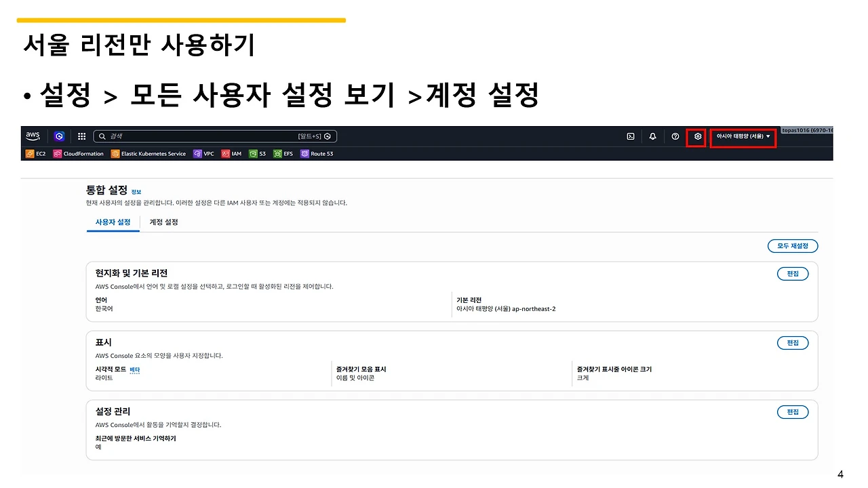868x488 pixels.
Task: Switch to the 계정 설정 tab
Action: pos(163,222)
